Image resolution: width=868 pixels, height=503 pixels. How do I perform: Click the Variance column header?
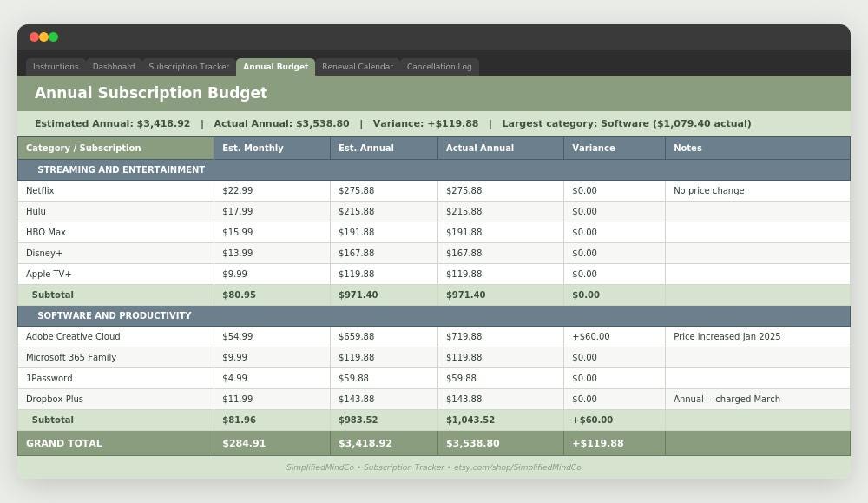point(615,148)
